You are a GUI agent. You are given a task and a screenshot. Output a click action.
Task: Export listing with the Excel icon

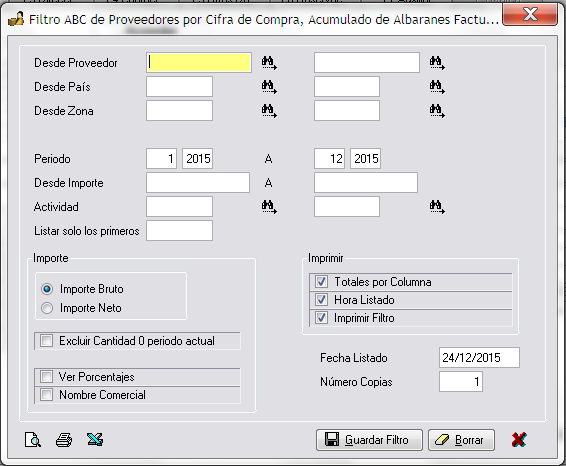(x=95, y=440)
